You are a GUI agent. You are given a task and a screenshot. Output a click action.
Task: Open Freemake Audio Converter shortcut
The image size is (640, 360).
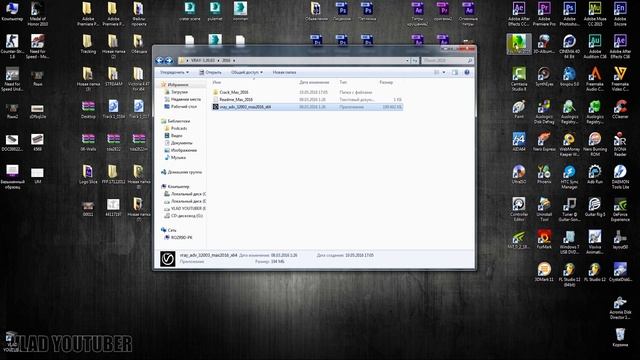595,78
